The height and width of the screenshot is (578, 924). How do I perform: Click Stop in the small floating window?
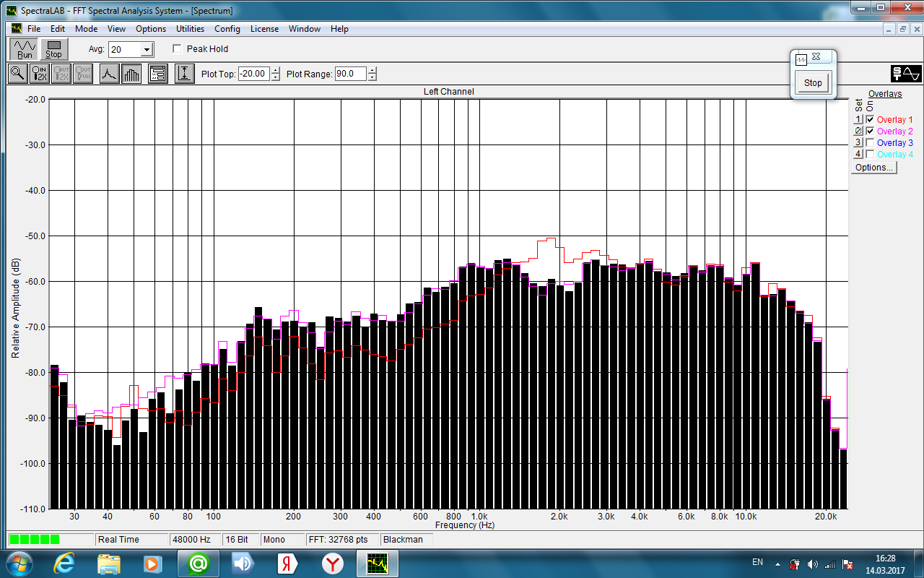pos(813,83)
